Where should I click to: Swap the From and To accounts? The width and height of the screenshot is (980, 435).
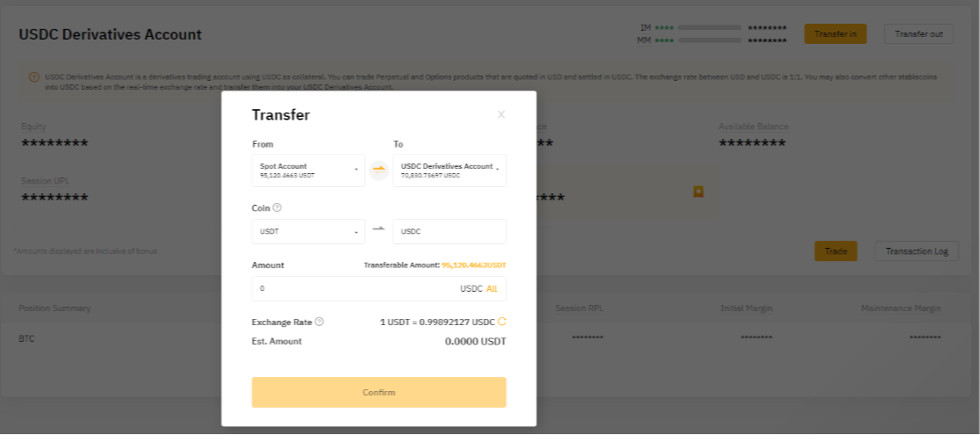[x=378, y=170]
